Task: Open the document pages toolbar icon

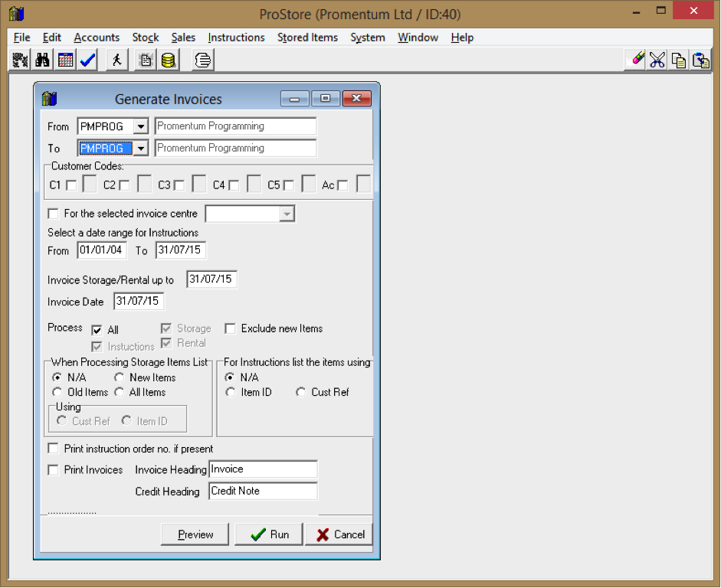Action: 146,60
